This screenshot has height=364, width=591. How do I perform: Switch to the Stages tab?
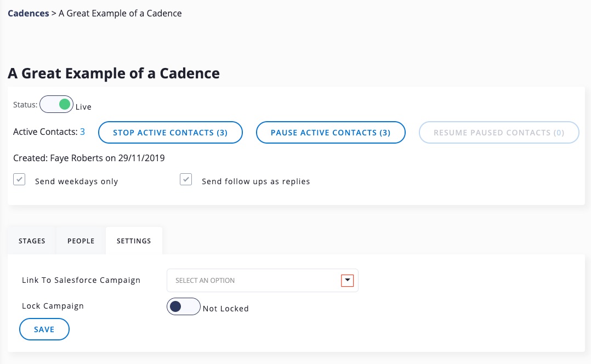32,241
